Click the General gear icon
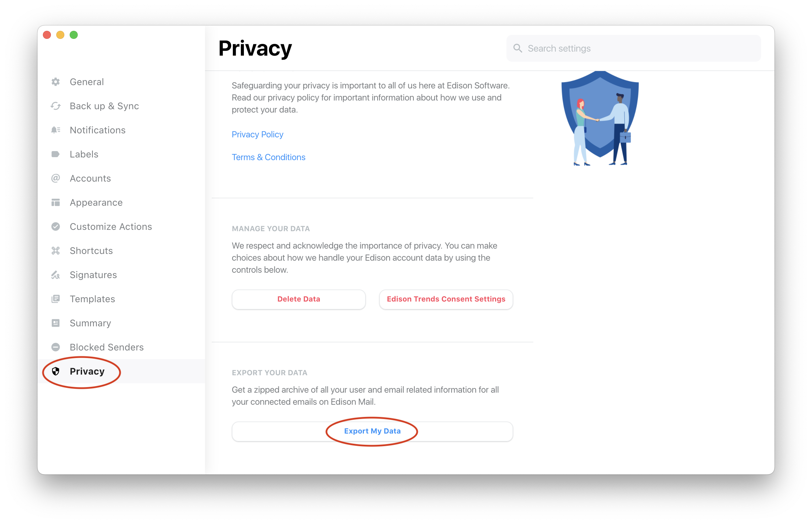 coord(56,82)
